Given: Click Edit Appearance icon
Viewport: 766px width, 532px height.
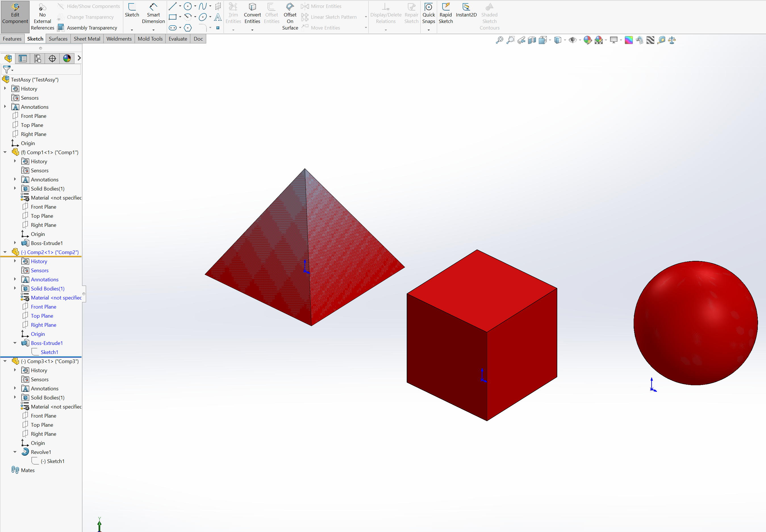Looking at the screenshot, I should [588, 40].
